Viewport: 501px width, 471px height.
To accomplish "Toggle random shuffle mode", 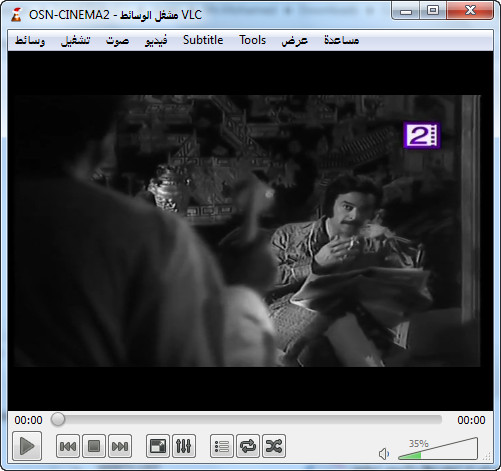I will [x=274, y=446].
